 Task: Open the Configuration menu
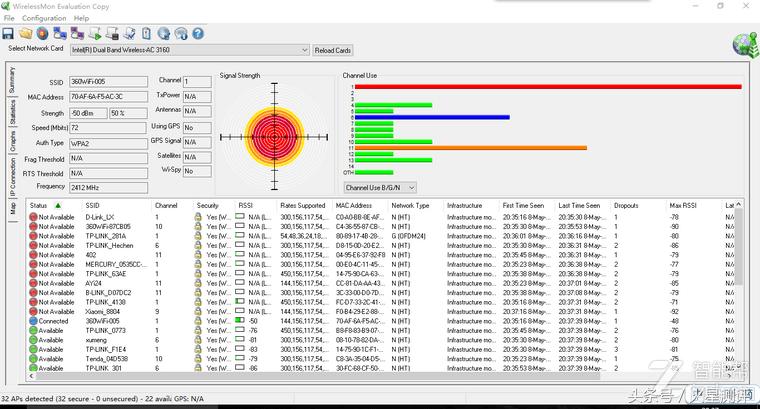[44, 18]
